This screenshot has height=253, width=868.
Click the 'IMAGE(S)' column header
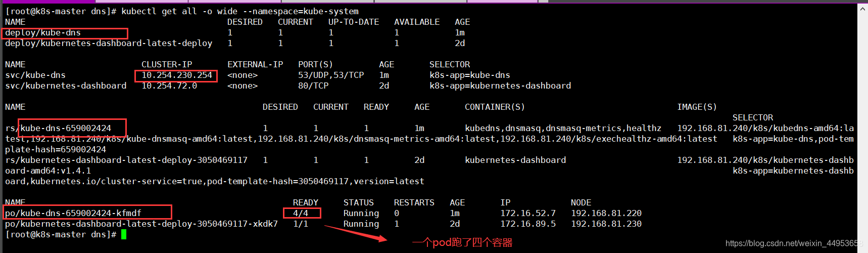697,107
